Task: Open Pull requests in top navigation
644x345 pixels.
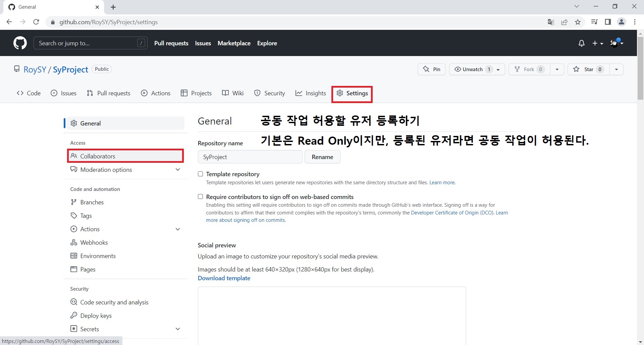Action: point(171,43)
